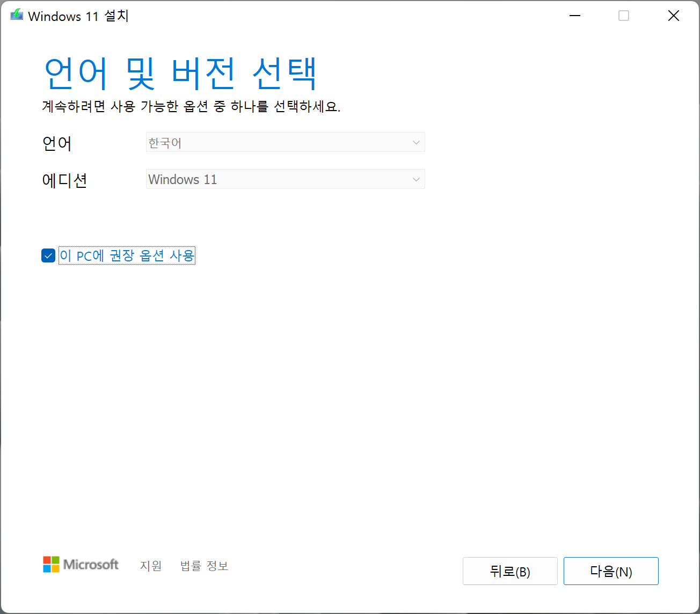Open the 법률 정보 link
The height and width of the screenshot is (614, 700).
[x=204, y=566]
